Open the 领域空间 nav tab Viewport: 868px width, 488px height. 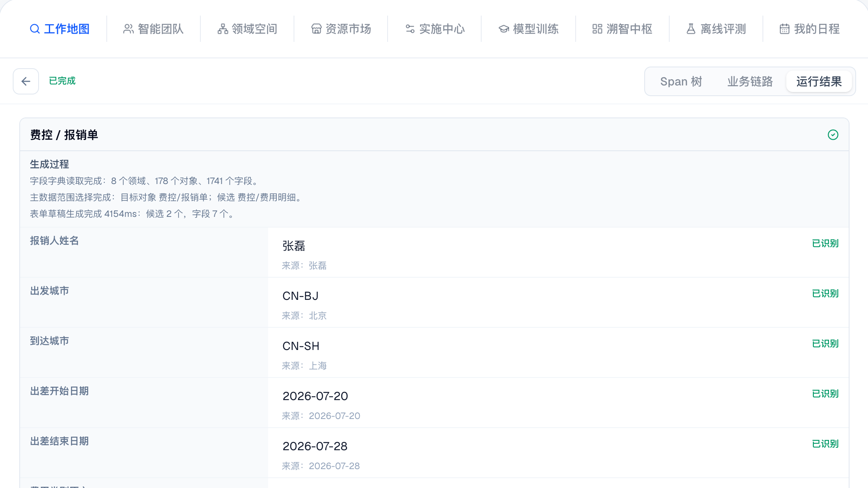click(247, 29)
